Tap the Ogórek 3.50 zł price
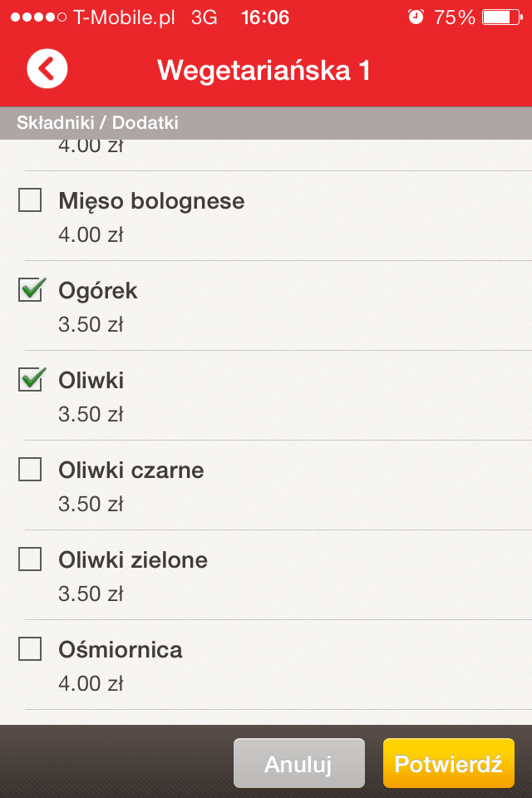532x798 pixels. tap(91, 324)
